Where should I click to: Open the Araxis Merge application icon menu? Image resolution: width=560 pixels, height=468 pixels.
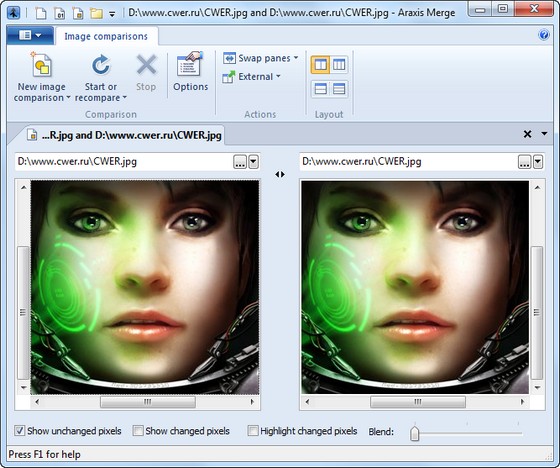pos(13,13)
